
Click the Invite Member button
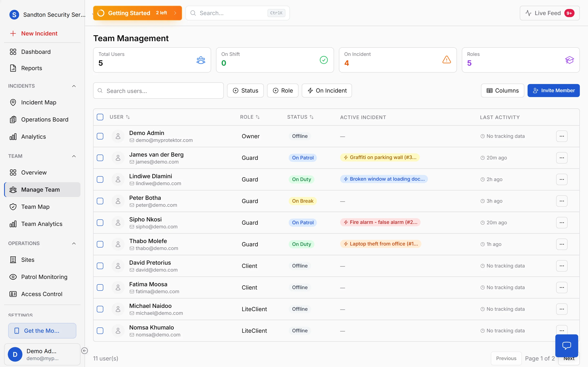click(x=553, y=90)
